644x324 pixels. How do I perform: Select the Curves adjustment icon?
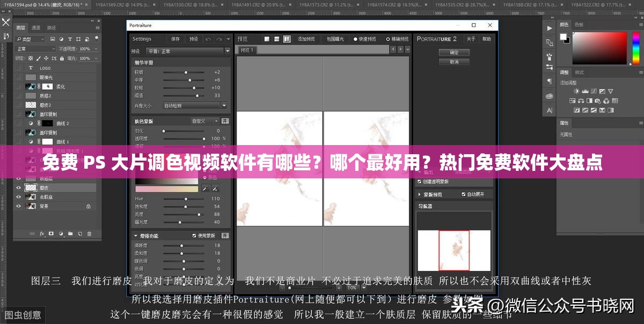pyautogui.click(x=594, y=91)
